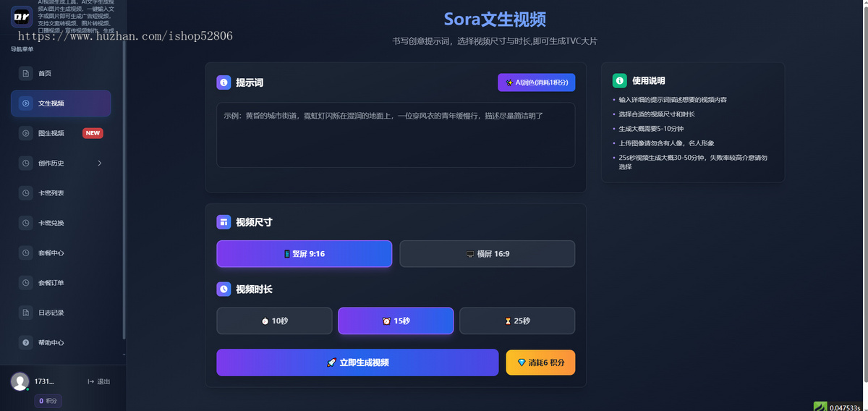The width and height of the screenshot is (868, 411).
Task: Open the 日志记录 menu item
Action: click(61, 313)
